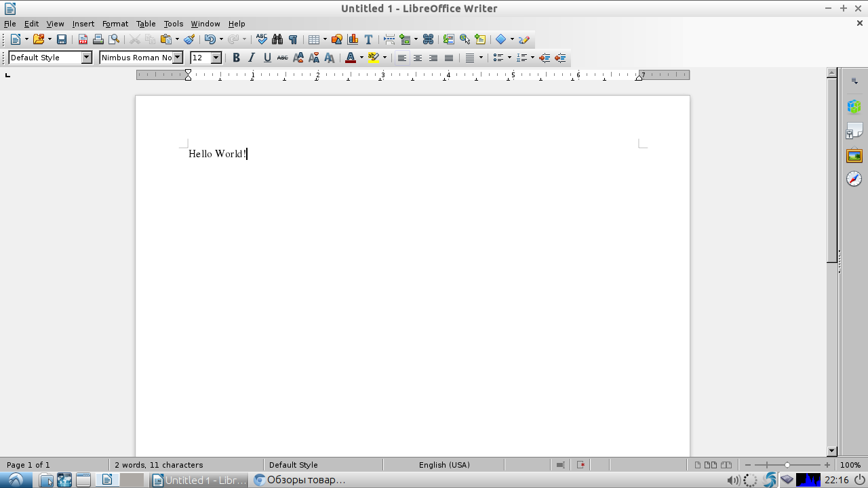Click the zoom slider in status bar

click(x=787, y=465)
